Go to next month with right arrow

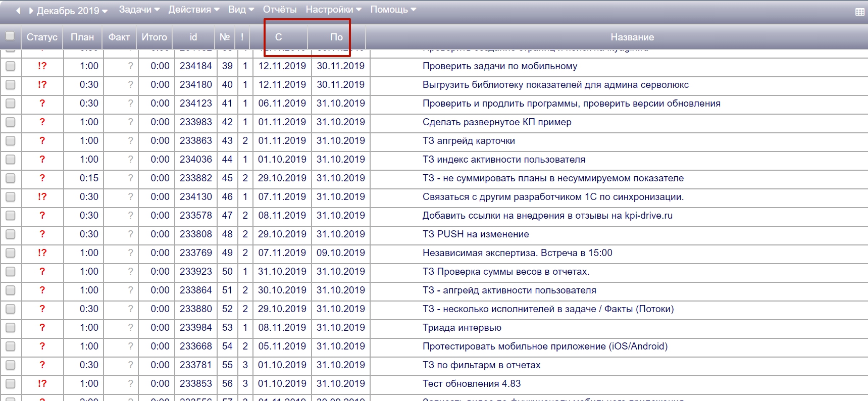(31, 11)
